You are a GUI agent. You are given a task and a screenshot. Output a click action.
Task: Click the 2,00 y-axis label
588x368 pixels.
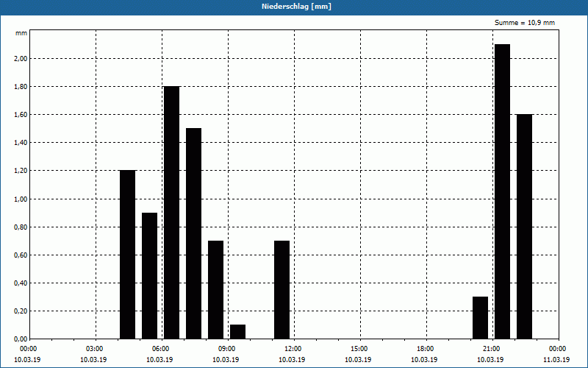tap(21, 59)
